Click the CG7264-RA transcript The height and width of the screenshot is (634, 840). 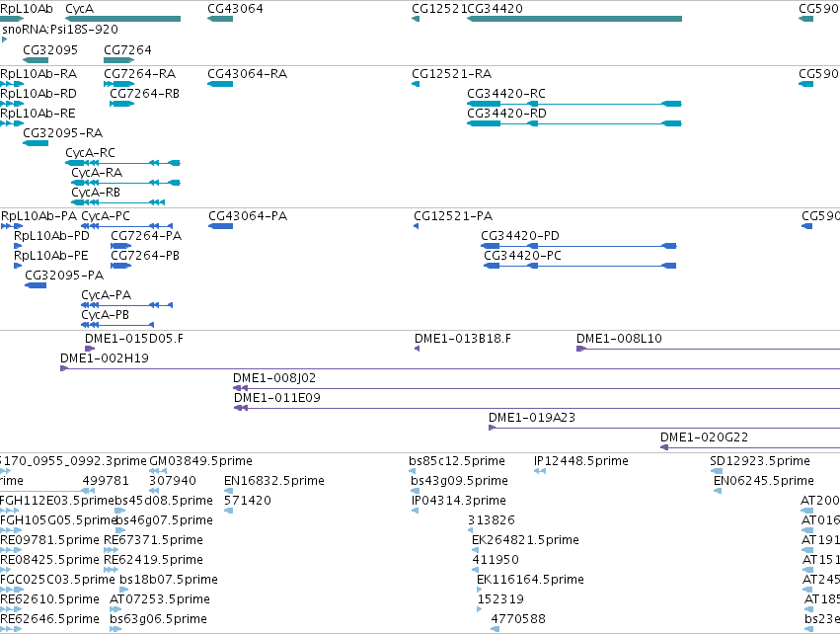point(118,84)
